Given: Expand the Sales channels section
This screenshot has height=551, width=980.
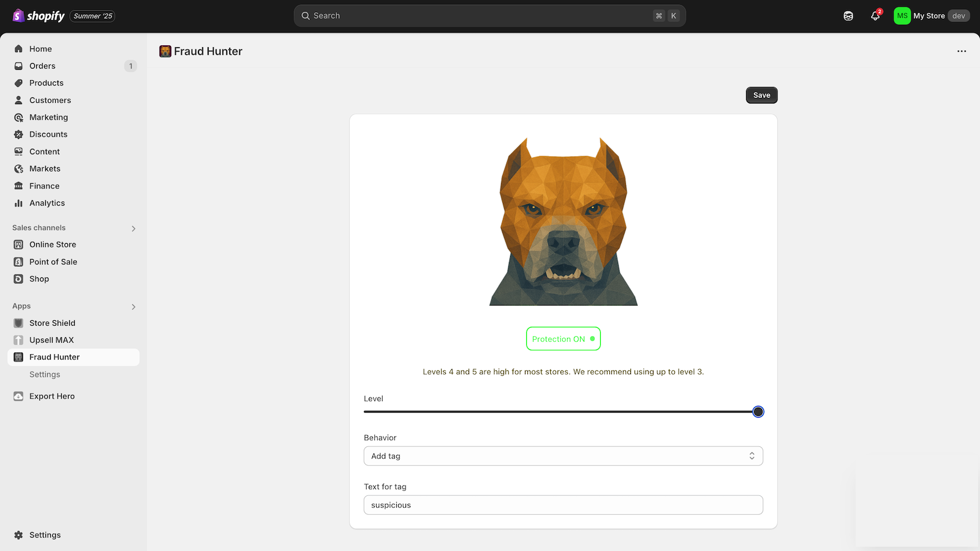Looking at the screenshot, I should 134,228.
